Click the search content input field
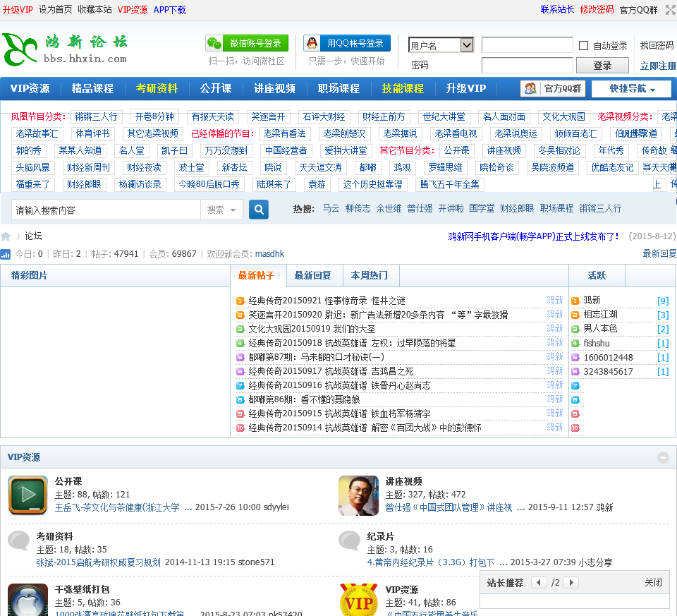The width and height of the screenshot is (677, 616). click(106, 210)
